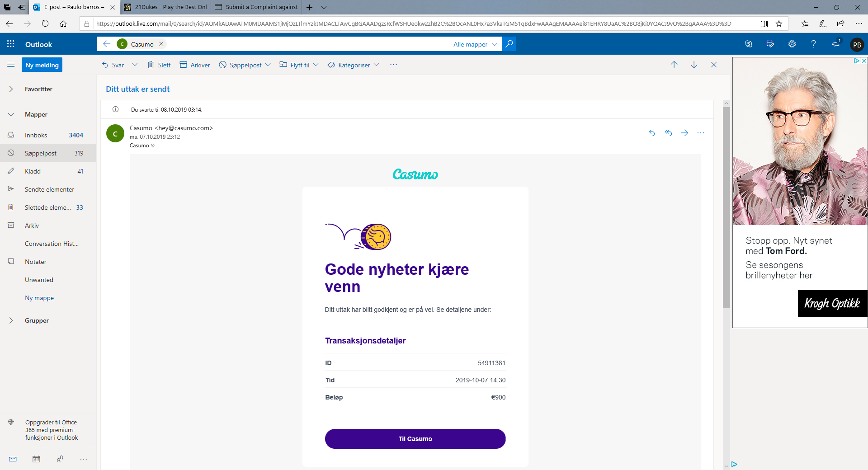Click the reading pane vertical scrollbar

point(726,208)
